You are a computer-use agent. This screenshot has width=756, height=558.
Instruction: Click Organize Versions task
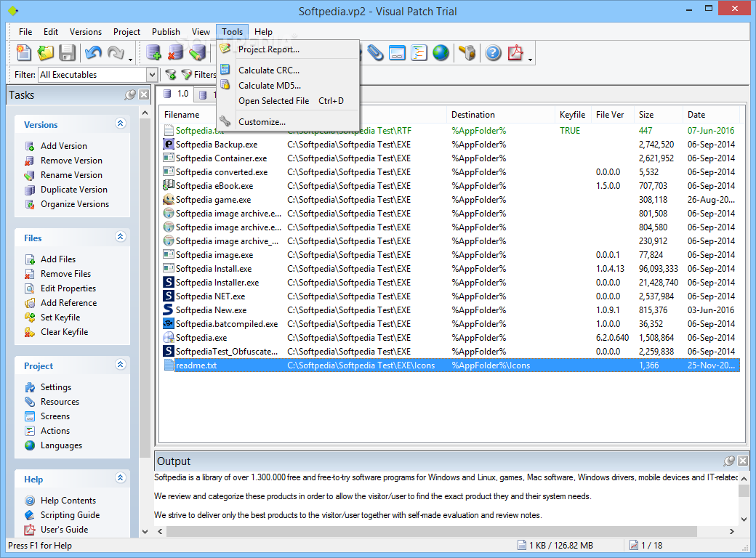[x=67, y=204]
